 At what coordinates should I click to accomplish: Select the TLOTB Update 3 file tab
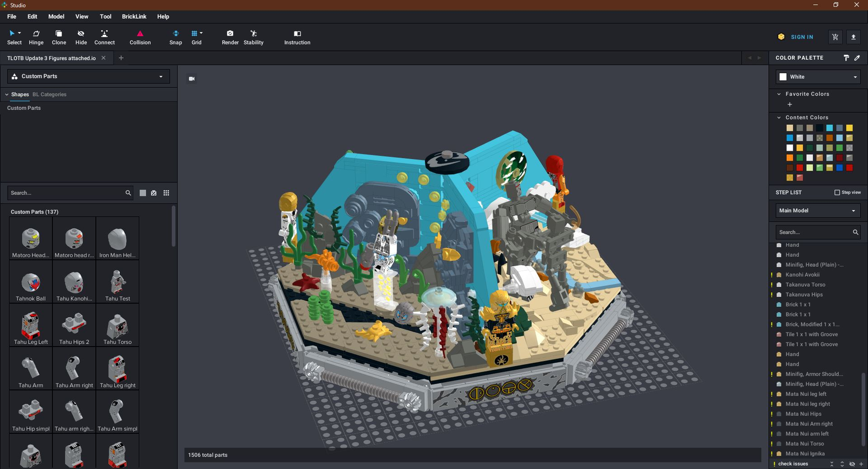pos(52,58)
